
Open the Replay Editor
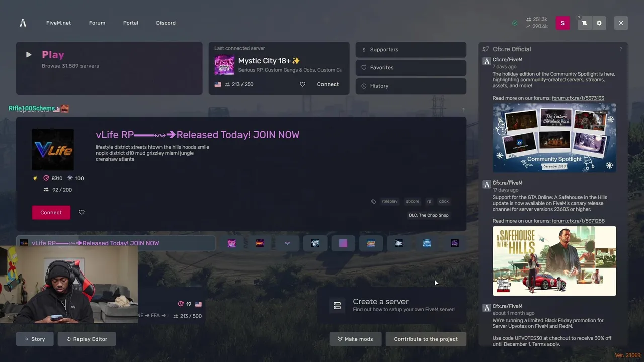coord(87,339)
